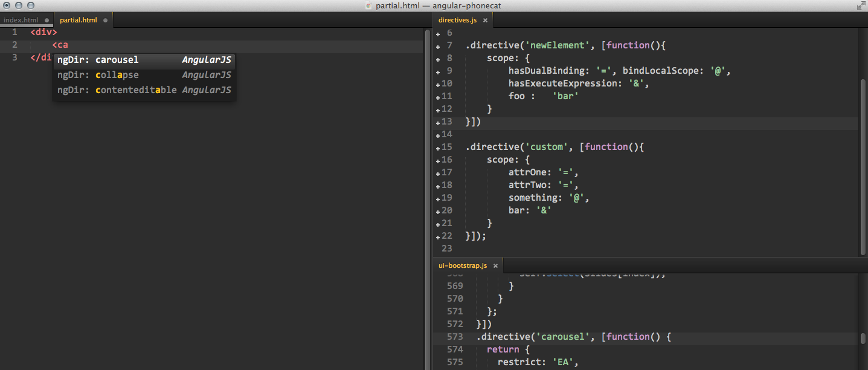Click the plus gutter mark on line 6
This screenshot has height=370, width=868.
438,34
